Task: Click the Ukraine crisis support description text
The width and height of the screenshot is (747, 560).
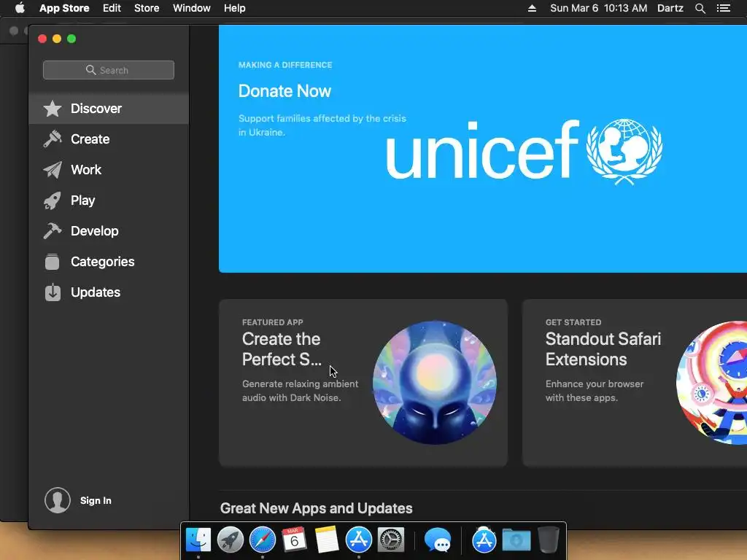Action: pyautogui.click(x=322, y=125)
